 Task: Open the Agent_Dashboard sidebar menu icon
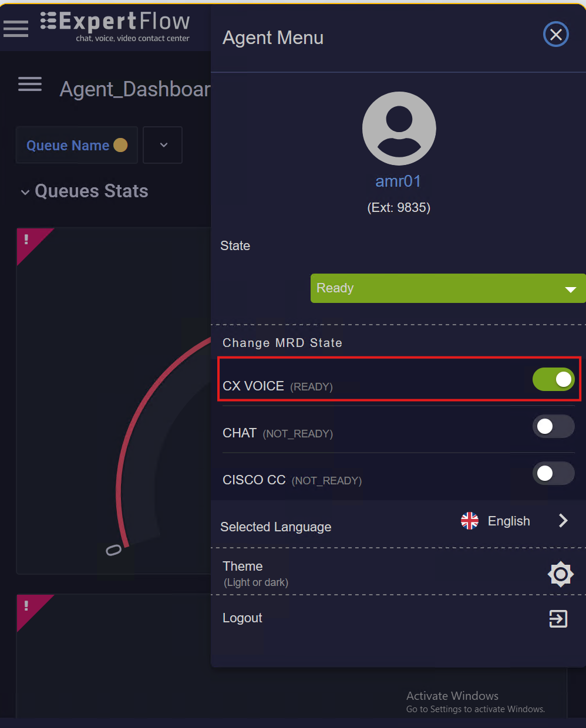[30, 85]
